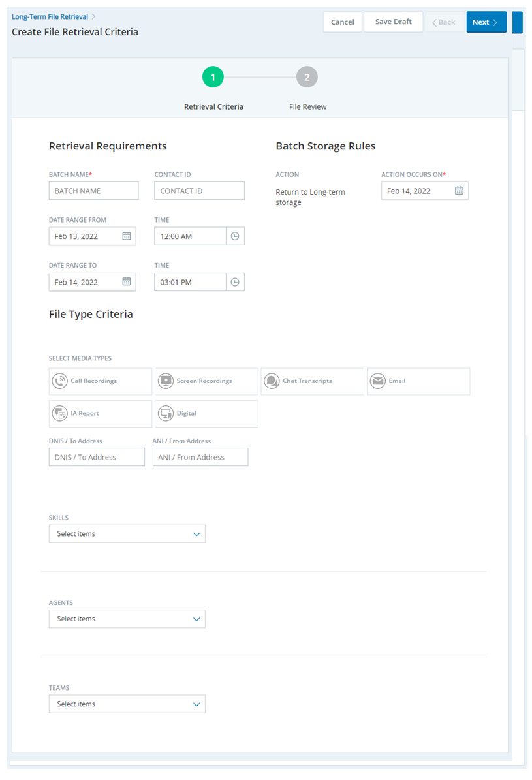Expand the Agents select items dropdown

pyautogui.click(x=127, y=619)
